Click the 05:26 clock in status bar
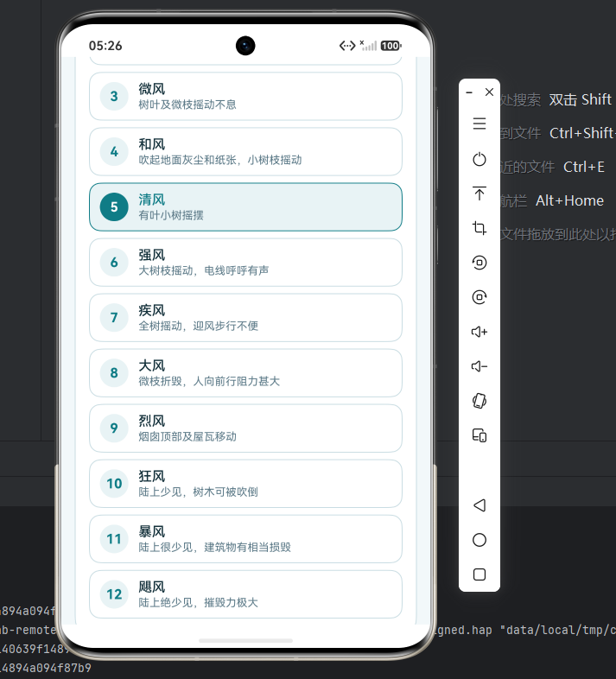Viewport: 616px width, 679px height. [105, 46]
